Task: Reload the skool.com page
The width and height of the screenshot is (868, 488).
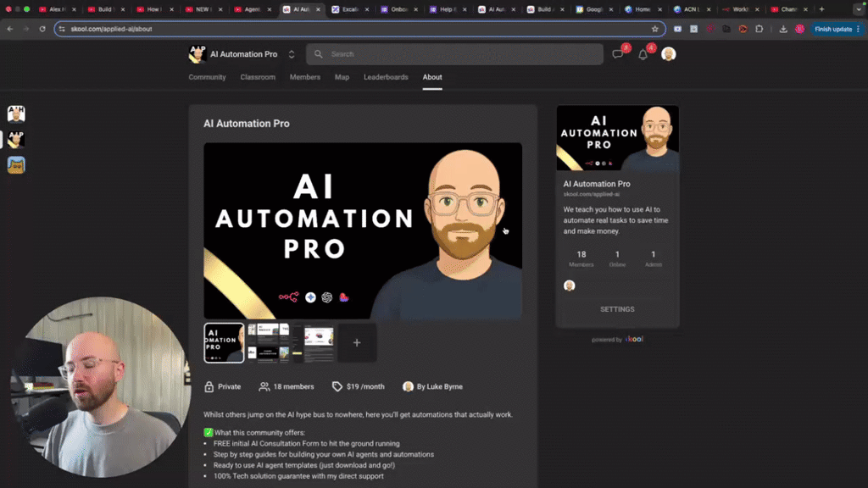Action: click(x=42, y=29)
